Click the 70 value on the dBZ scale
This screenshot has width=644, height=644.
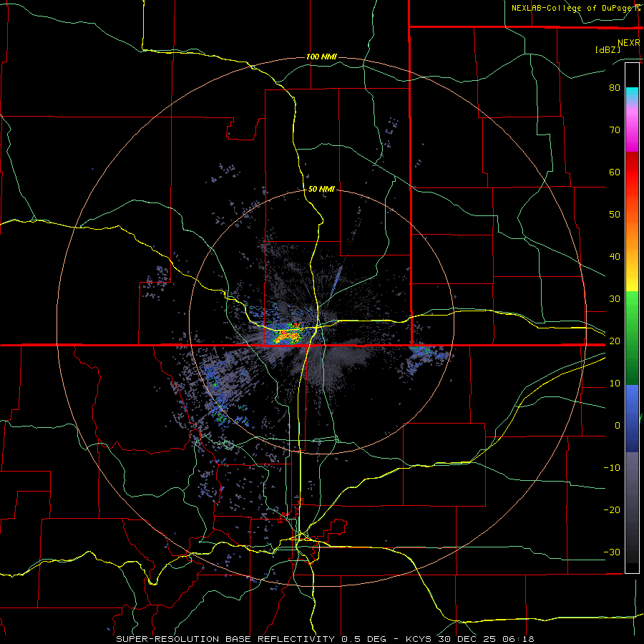click(615, 130)
